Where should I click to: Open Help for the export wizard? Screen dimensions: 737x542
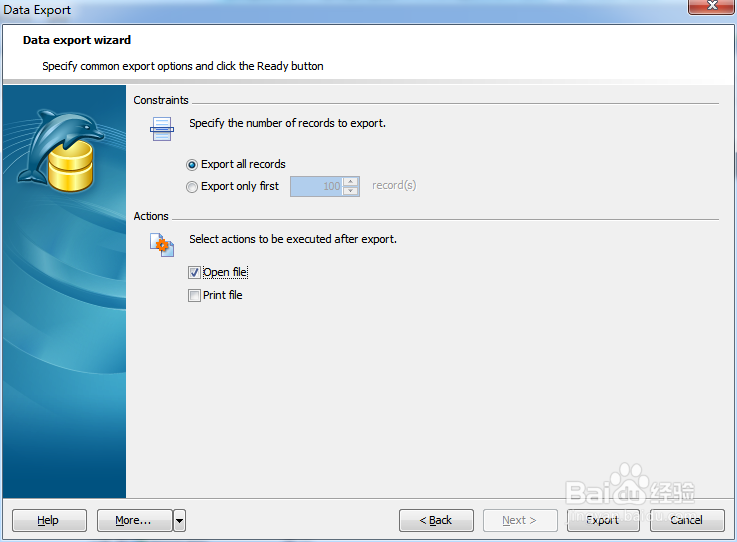coord(49,520)
